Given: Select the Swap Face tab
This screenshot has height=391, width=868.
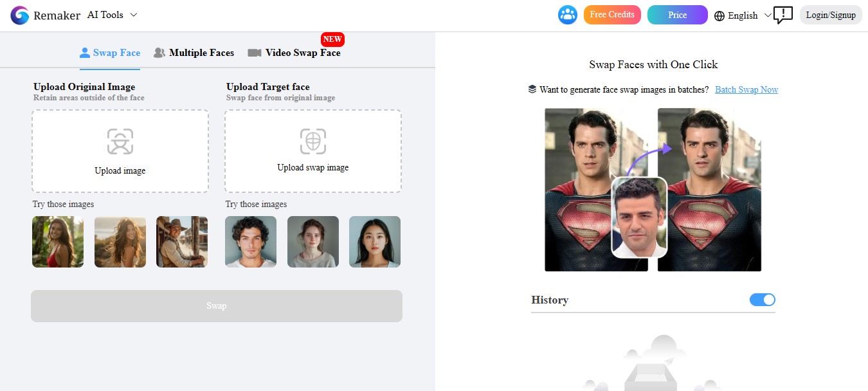Looking at the screenshot, I should 110,53.
